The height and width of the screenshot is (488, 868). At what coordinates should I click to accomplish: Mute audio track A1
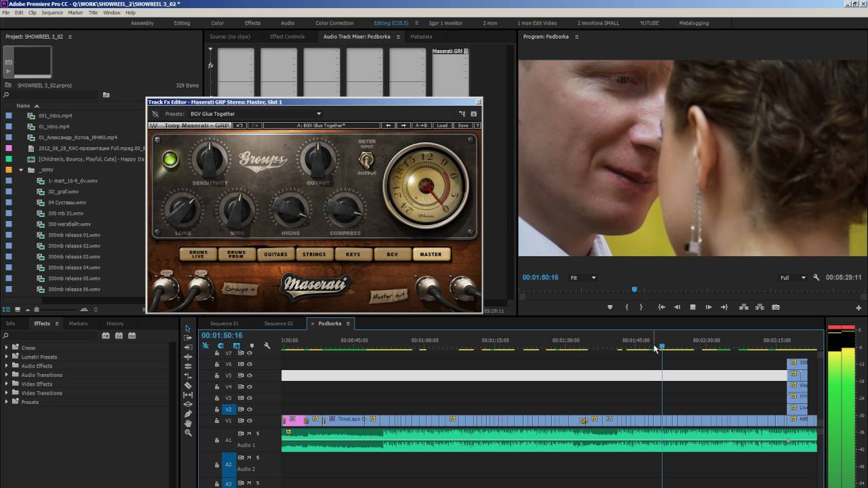tap(249, 433)
